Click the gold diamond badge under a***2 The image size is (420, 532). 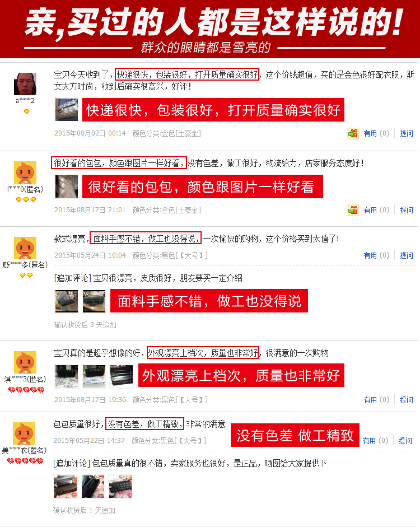click(x=26, y=111)
